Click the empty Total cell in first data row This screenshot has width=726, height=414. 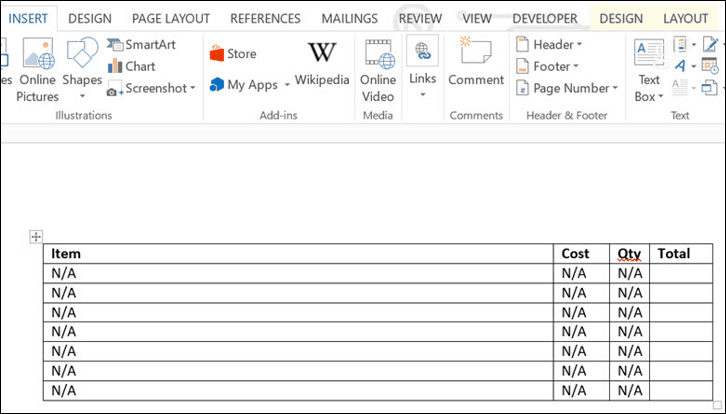(x=681, y=273)
